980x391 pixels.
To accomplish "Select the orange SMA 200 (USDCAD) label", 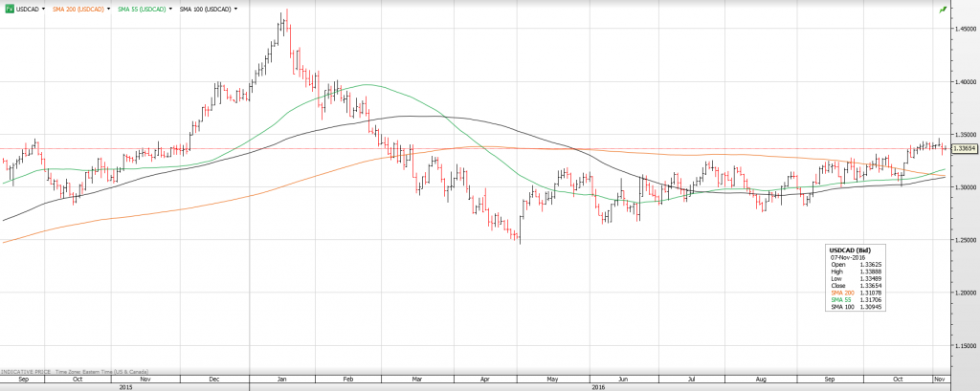I will (78, 9).
